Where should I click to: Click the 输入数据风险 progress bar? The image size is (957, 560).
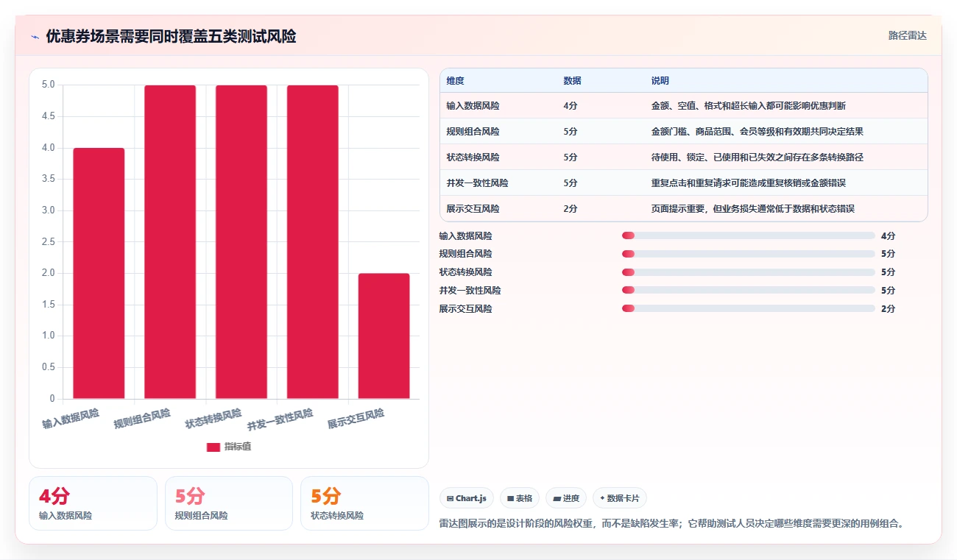coord(749,235)
